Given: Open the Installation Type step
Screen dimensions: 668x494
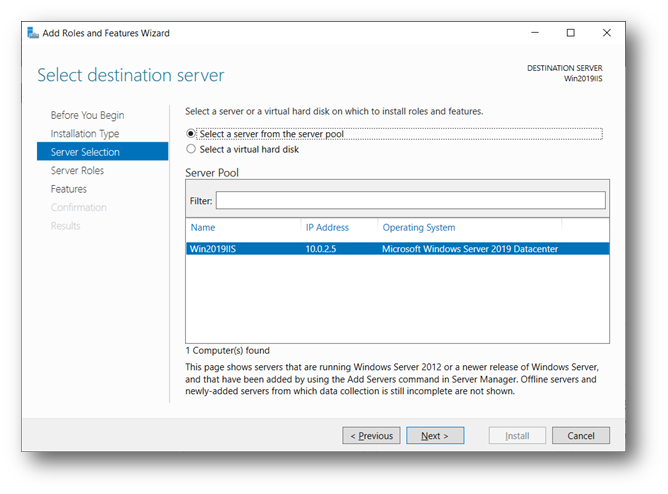Looking at the screenshot, I should coord(85,133).
